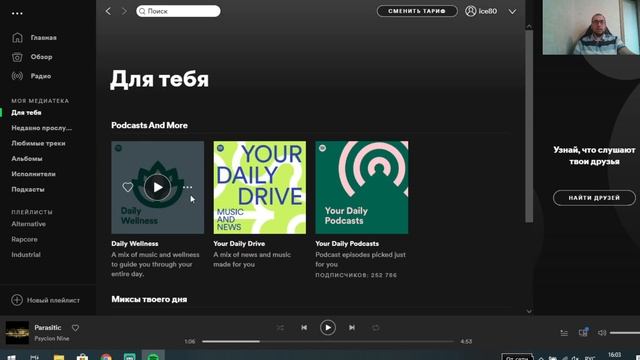Viewport: 640px width, 360px height.
Task: Skip to next track
Action: [x=352, y=327]
